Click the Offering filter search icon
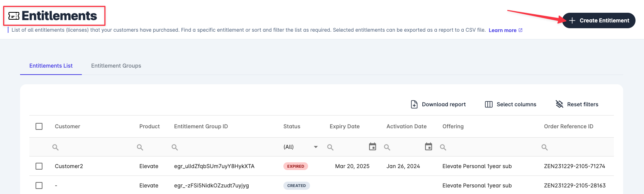The image size is (644, 194). coord(443,147)
